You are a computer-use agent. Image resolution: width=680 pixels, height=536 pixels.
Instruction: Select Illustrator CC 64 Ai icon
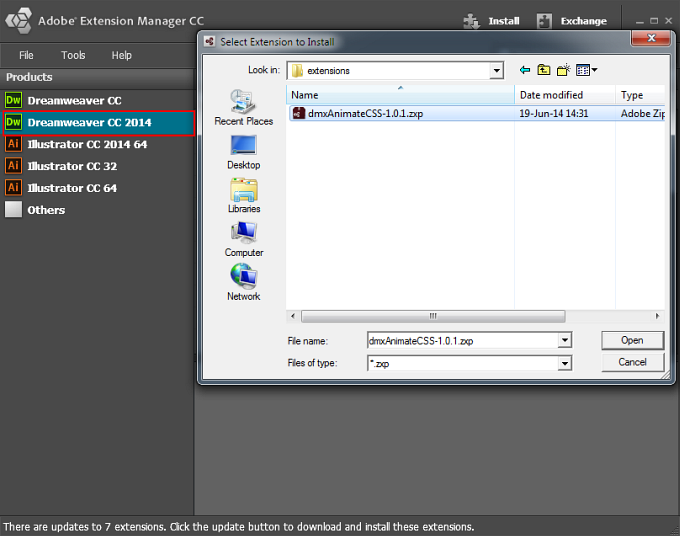[13, 188]
